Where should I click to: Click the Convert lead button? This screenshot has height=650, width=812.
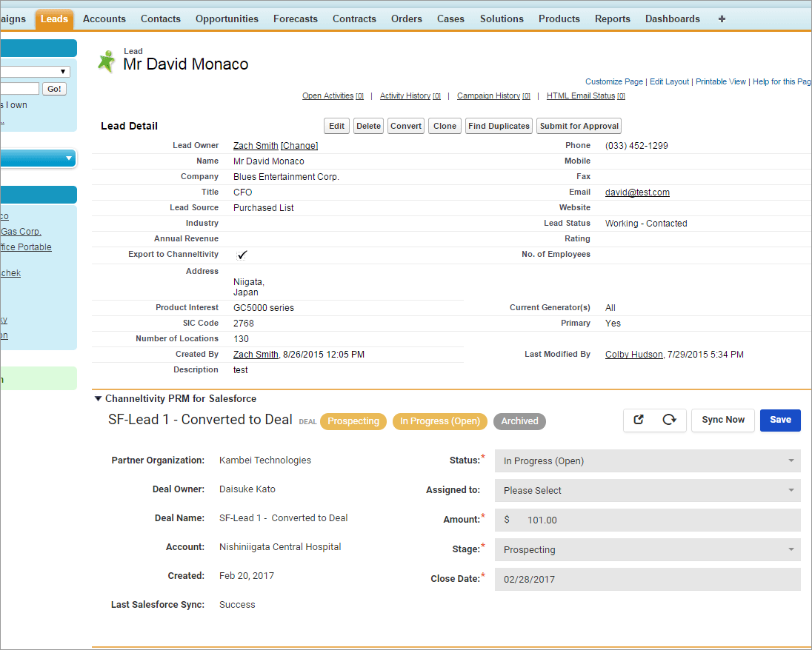tap(406, 126)
